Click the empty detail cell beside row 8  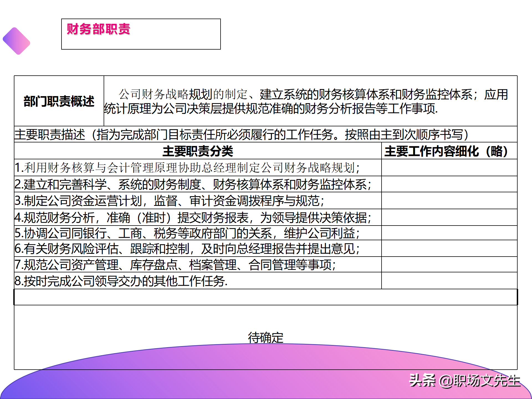pos(449,281)
